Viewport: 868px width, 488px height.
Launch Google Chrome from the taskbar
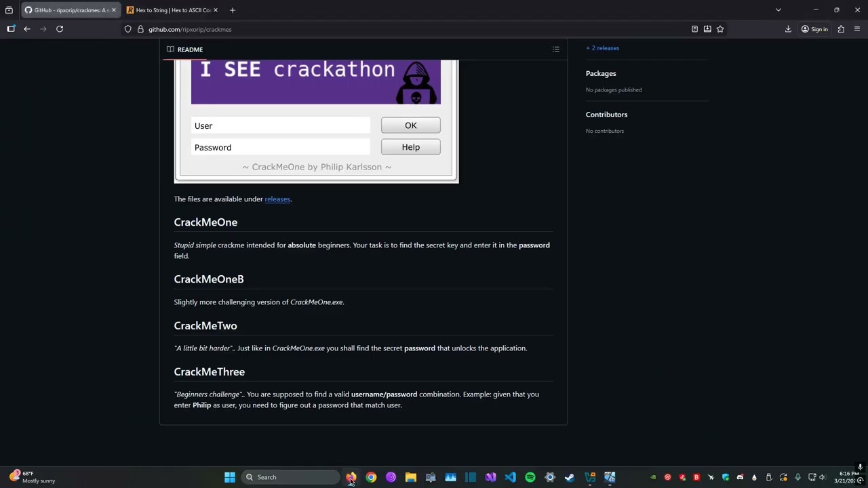(371, 477)
